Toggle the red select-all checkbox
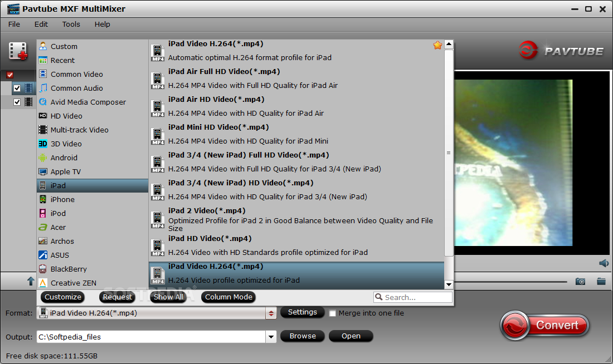Screen dimensions: 613x364 10,75
